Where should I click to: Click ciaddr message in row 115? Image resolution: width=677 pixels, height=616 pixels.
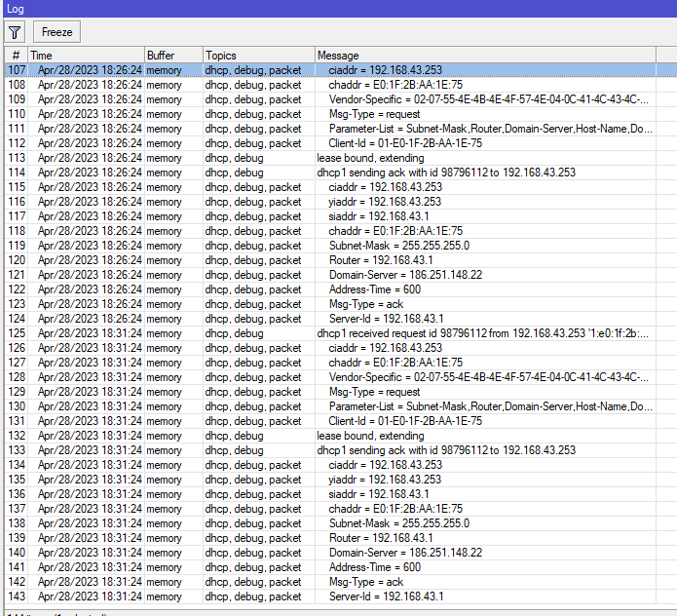point(385,187)
